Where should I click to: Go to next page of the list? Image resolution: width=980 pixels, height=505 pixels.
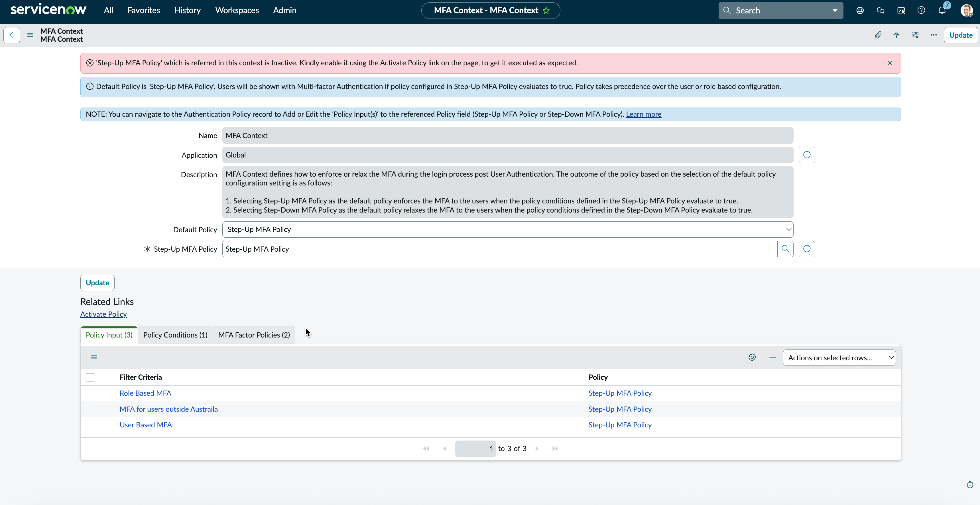pyautogui.click(x=537, y=449)
